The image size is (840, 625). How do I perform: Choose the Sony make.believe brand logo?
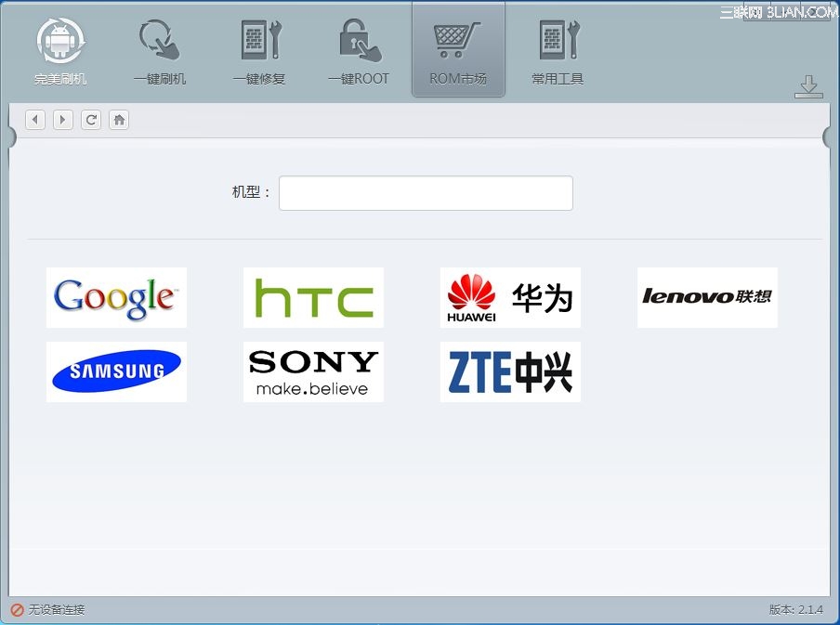[313, 371]
